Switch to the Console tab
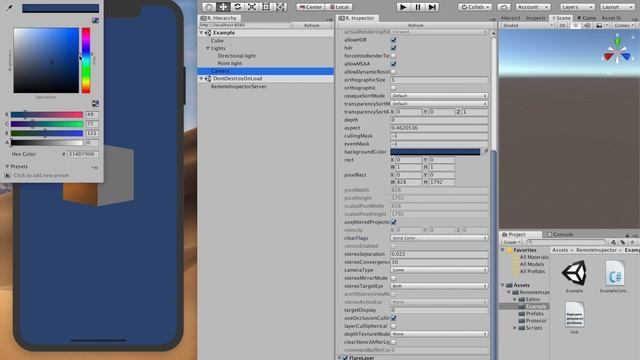640x360 pixels. point(560,234)
